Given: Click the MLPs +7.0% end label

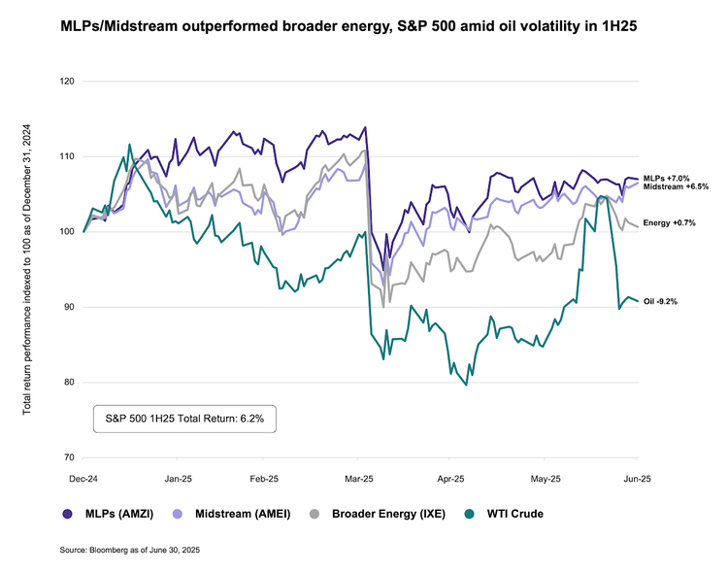Looking at the screenshot, I should pos(666,178).
